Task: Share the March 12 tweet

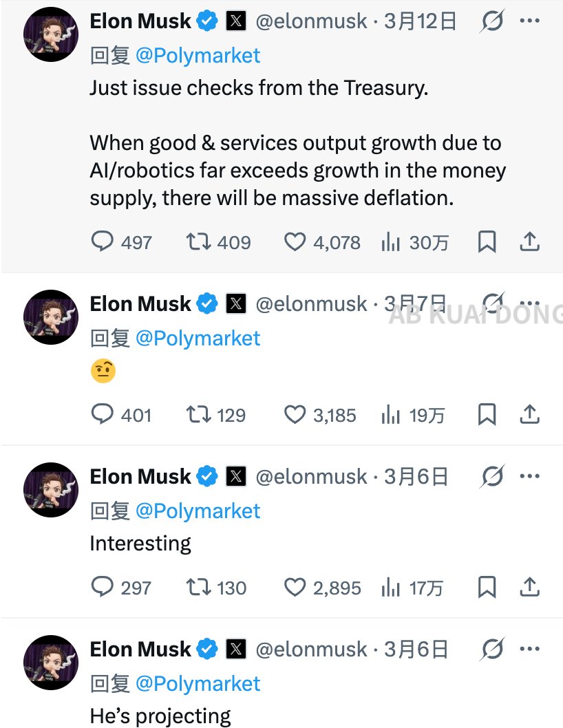Action: point(529,242)
